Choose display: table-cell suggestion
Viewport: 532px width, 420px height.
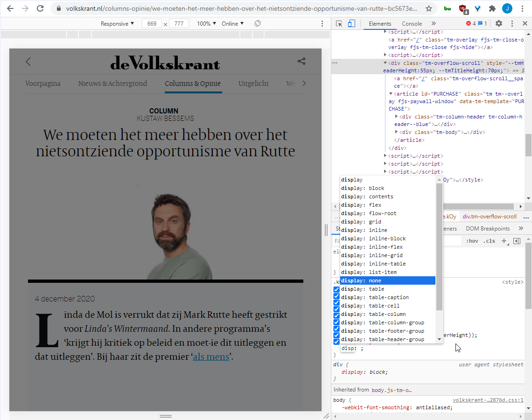point(388,306)
